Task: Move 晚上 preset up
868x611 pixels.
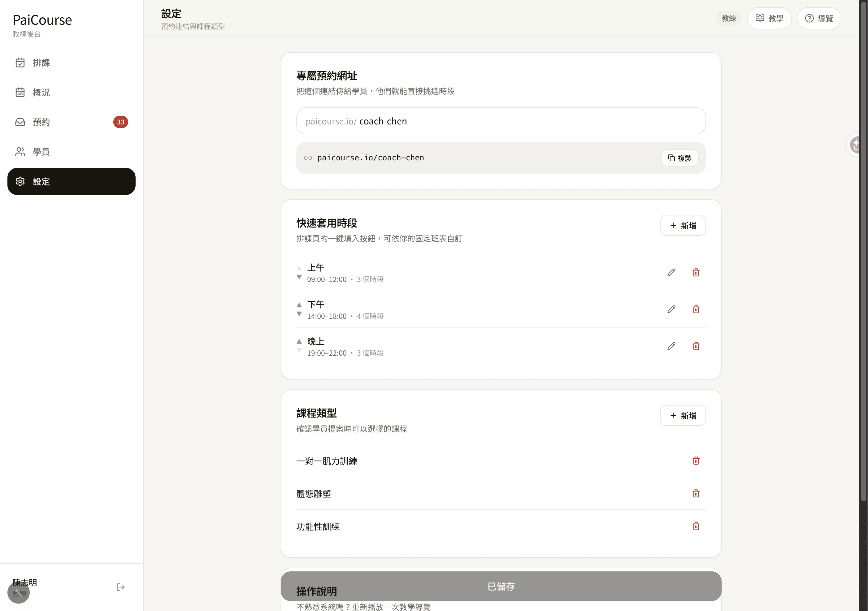Action: click(299, 341)
